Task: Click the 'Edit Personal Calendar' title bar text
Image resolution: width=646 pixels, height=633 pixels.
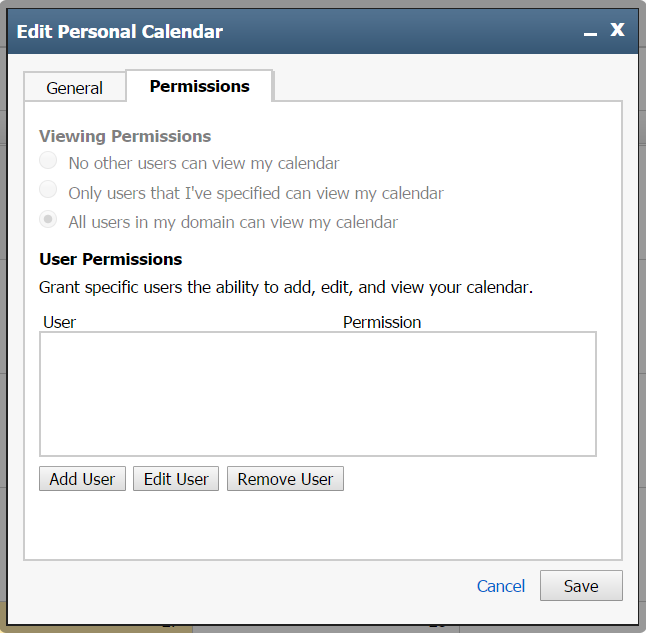Action: (120, 32)
